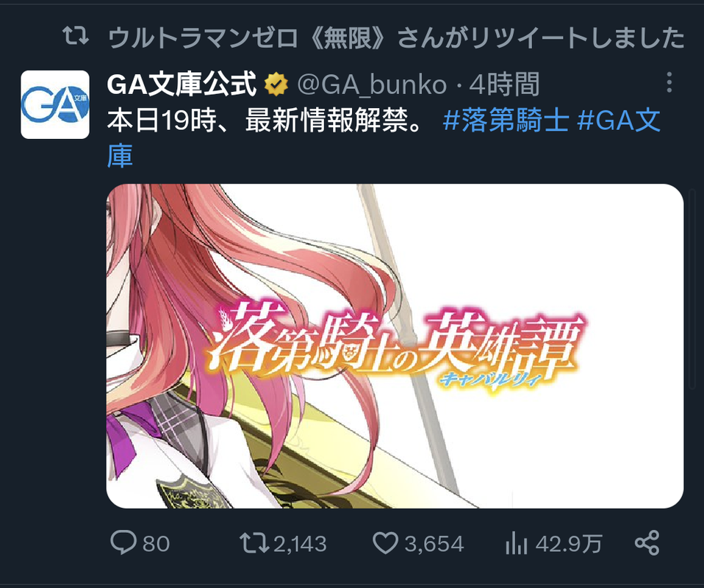Viewport: 704px width, 588px height.
Task: Open the reply speech bubble icon
Action: pos(123,542)
